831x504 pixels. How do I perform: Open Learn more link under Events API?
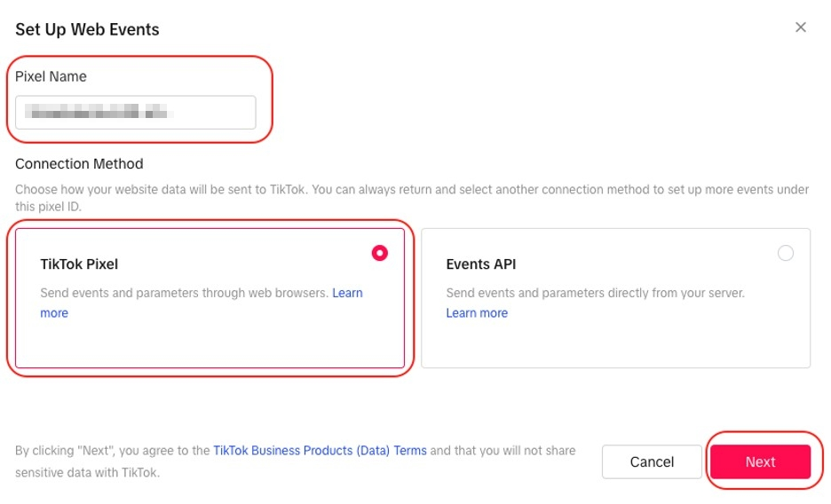click(x=477, y=313)
